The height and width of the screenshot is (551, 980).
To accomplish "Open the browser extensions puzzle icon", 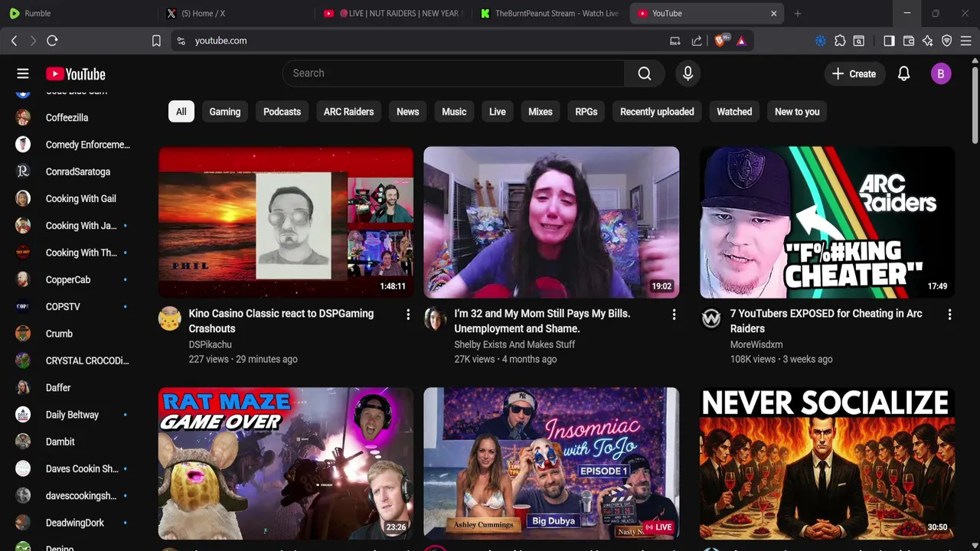I will click(840, 41).
